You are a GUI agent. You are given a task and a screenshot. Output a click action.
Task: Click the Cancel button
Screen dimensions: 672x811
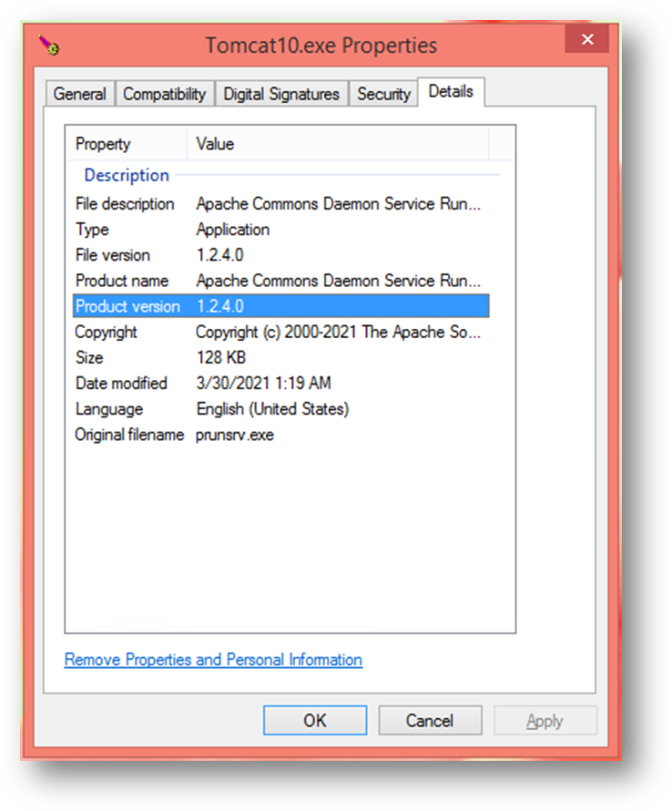tap(430, 721)
